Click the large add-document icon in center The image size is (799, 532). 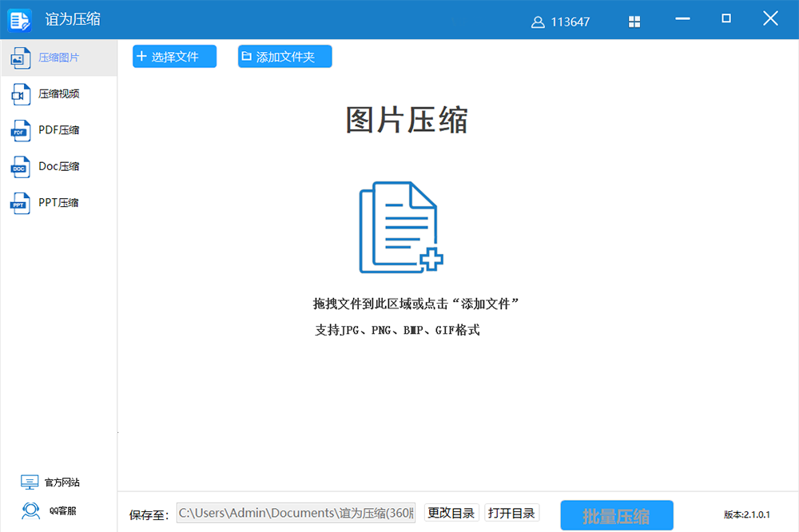(400, 228)
